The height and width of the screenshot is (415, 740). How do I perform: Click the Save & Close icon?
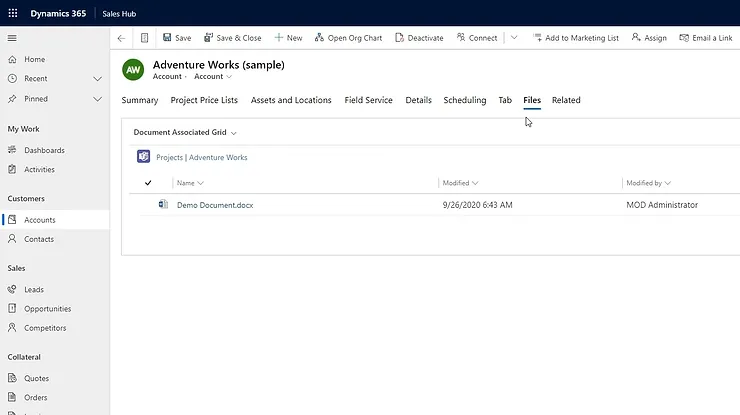click(x=208, y=37)
